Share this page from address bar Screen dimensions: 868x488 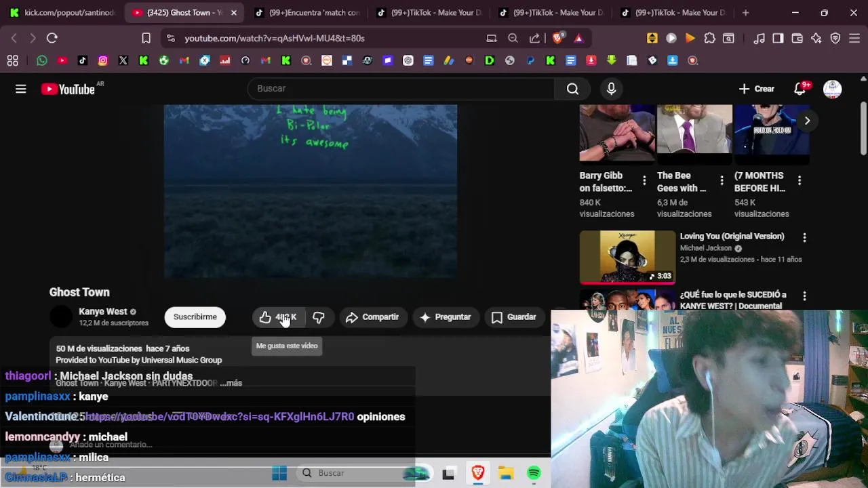[x=535, y=39]
